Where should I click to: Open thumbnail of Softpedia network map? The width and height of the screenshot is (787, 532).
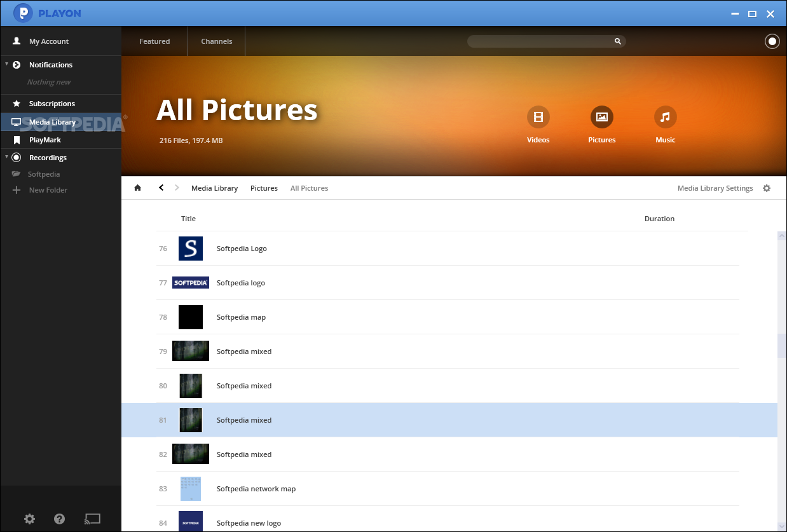tap(191, 489)
